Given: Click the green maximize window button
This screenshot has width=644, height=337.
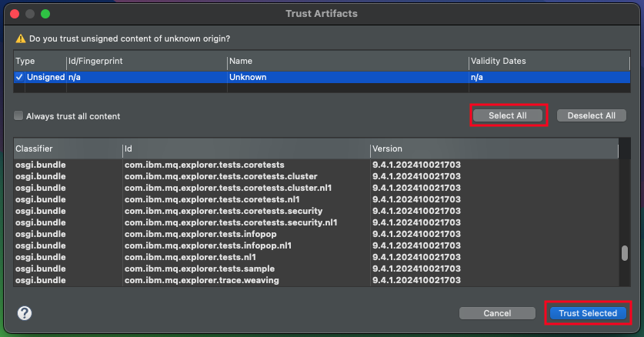Looking at the screenshot, I should 45,14.
